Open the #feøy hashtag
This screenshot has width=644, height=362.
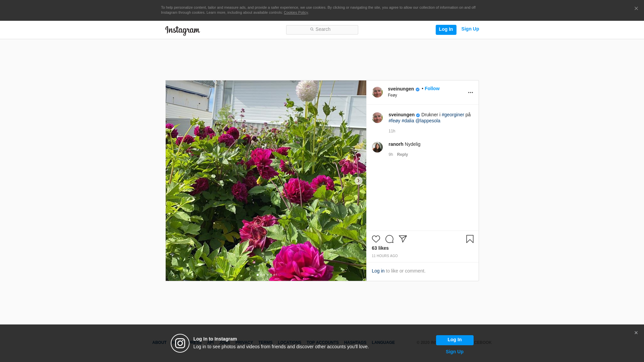[394, 121]
